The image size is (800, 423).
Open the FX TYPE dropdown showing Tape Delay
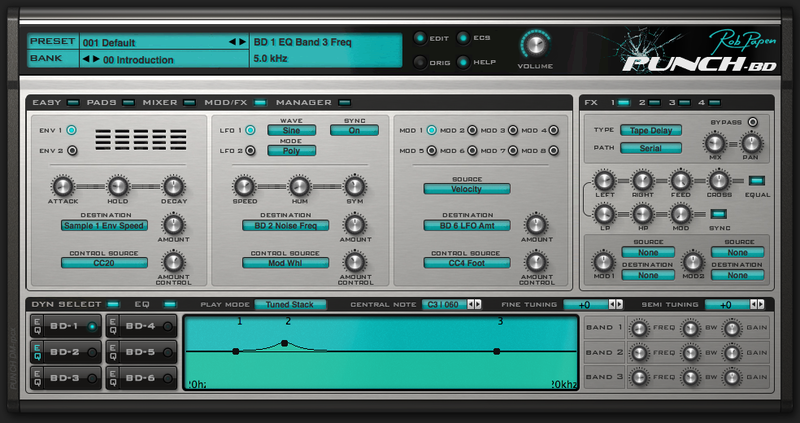[651, 130]
